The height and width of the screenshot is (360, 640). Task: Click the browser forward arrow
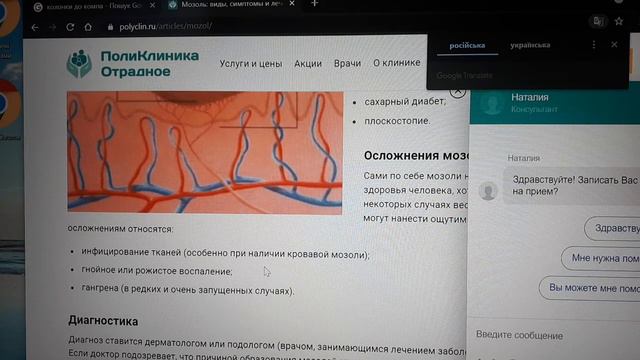pos(53,27)
